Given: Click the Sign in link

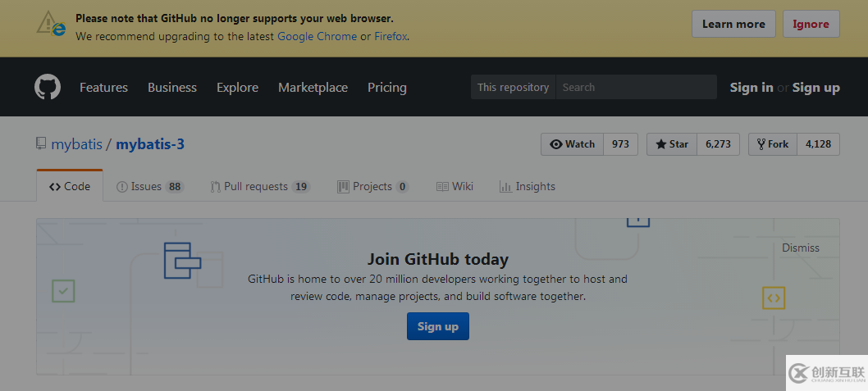Looking at the screenshot, I should (x=752, y=88).
